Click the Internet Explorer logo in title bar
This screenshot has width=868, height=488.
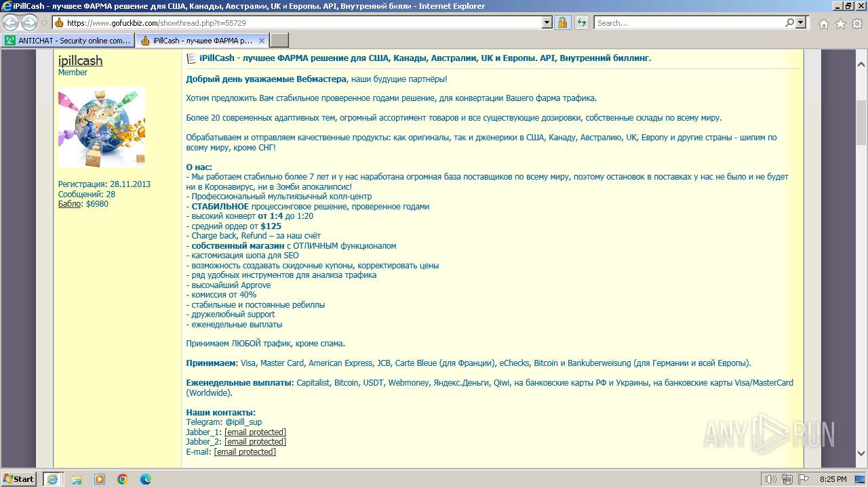coord(7,6)
